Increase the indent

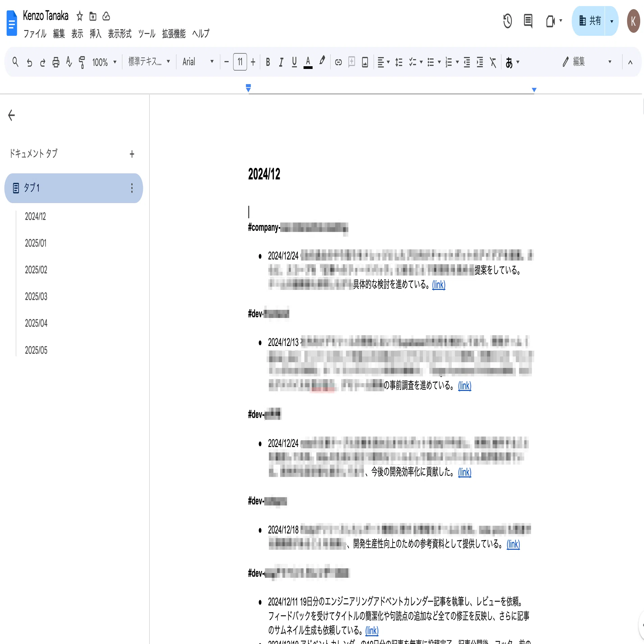(x=480, y=62)
